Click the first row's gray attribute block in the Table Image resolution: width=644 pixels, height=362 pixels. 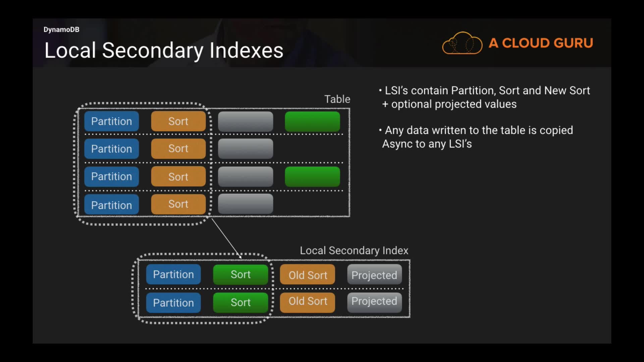click(x=245, y=121)
